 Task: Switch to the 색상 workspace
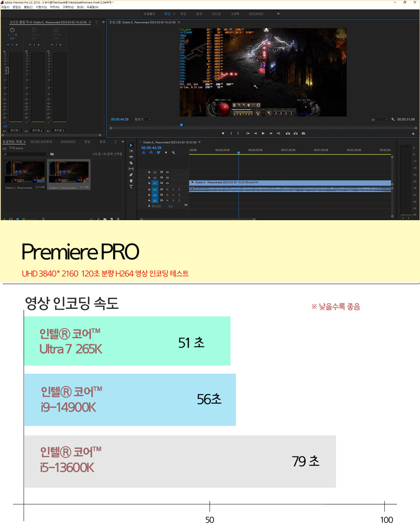183,13
